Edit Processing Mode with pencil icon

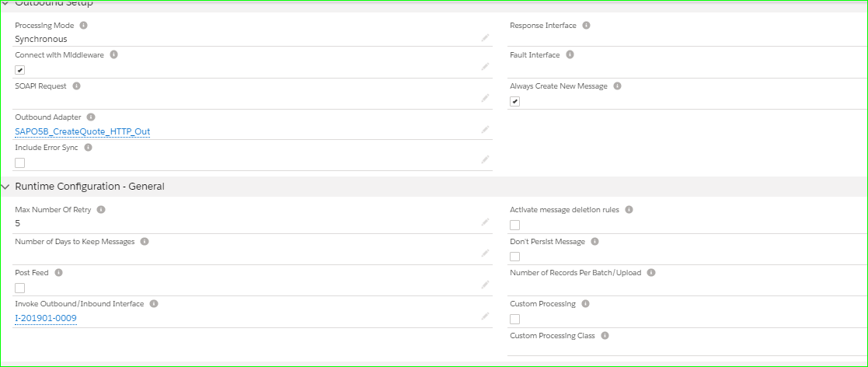click(485, 37)
